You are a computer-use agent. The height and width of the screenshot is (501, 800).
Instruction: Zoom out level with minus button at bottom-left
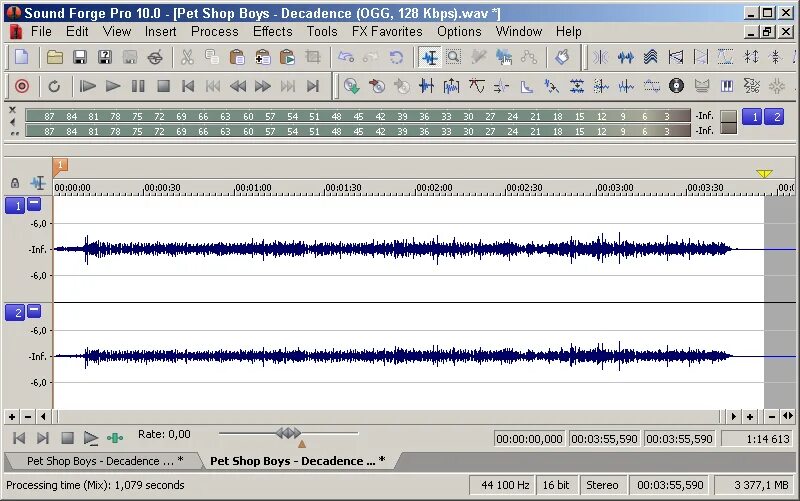pyautogui.click(x=28, y=417)
